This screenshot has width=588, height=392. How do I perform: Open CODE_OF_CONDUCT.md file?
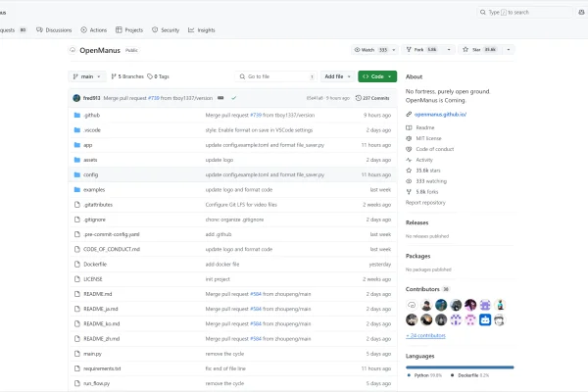pyautogui.click(x=112, y=250)
